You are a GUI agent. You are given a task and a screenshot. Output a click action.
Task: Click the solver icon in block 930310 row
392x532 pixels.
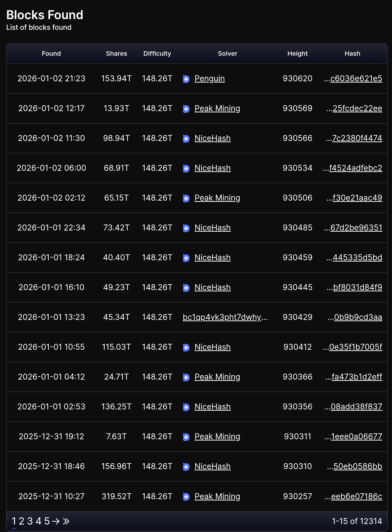pos(186,467)
